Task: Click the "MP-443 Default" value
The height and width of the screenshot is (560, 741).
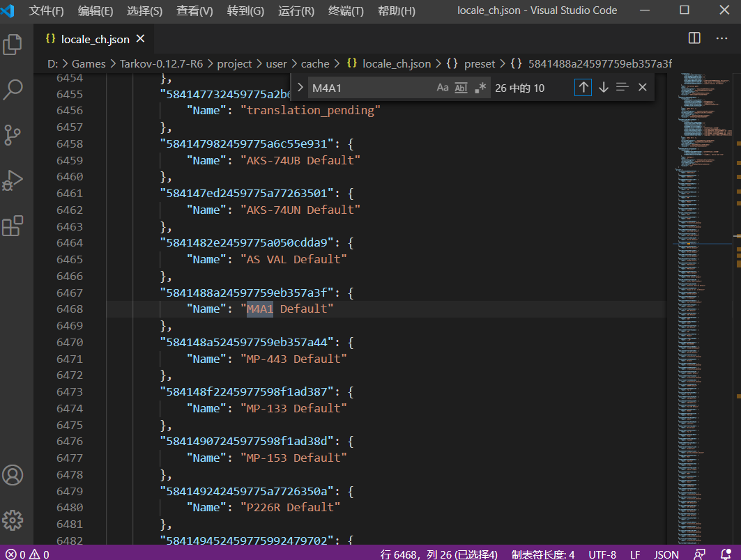Action: pos(294,359)
